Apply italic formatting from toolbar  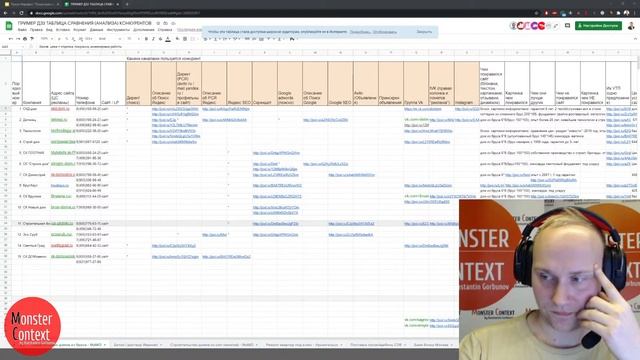coord(153,39)
